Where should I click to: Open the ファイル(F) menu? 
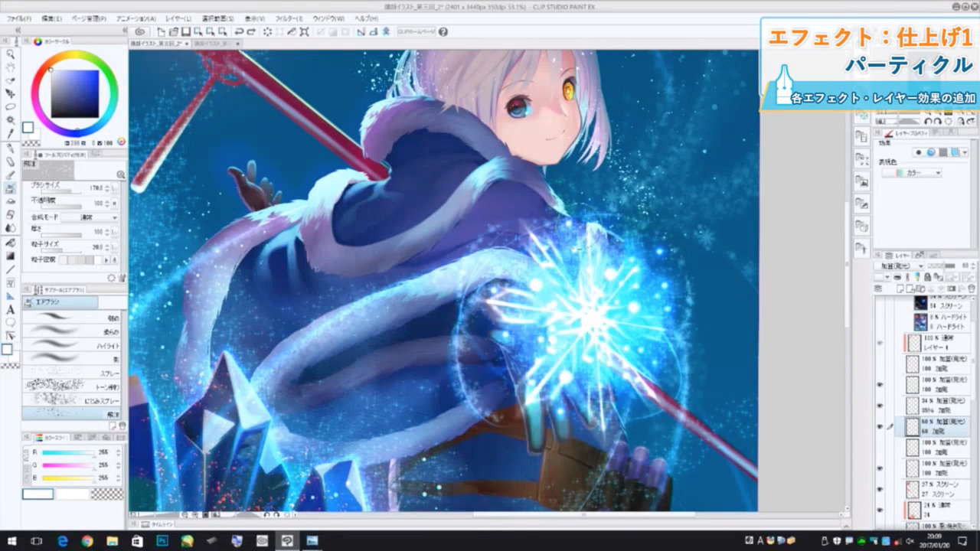pyautogui.click(x=19, y=18)
